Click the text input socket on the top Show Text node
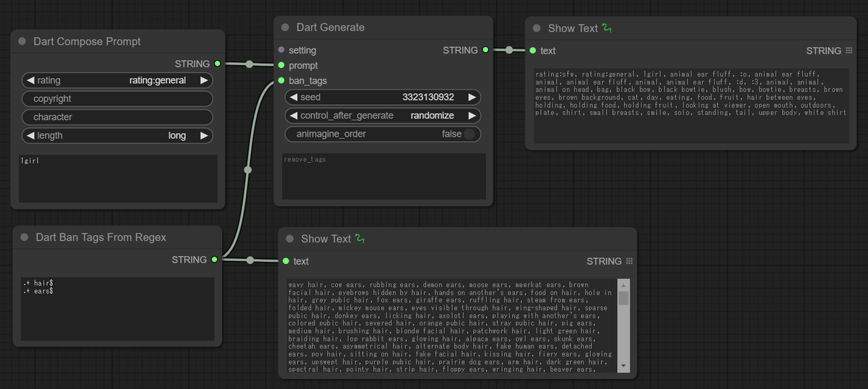 coord(533,51)
